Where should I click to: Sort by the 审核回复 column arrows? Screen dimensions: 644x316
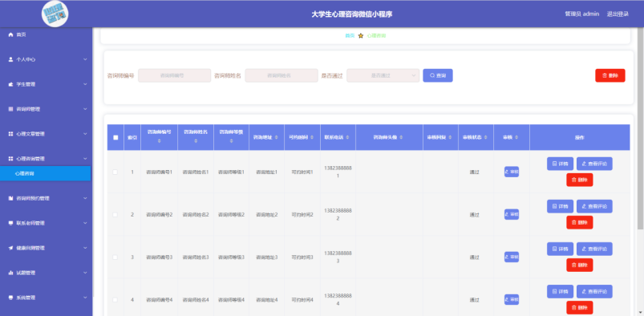(449, 137)
